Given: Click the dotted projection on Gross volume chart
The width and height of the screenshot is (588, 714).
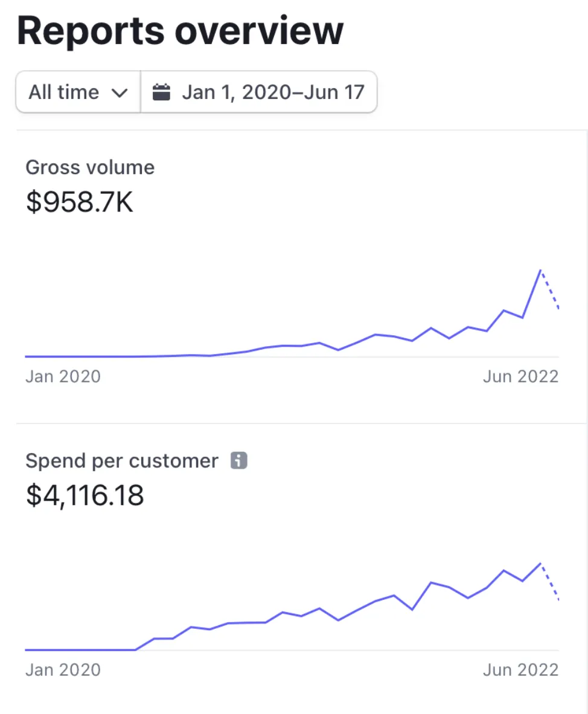Looking at the screenshot, I should pos(551,291).
